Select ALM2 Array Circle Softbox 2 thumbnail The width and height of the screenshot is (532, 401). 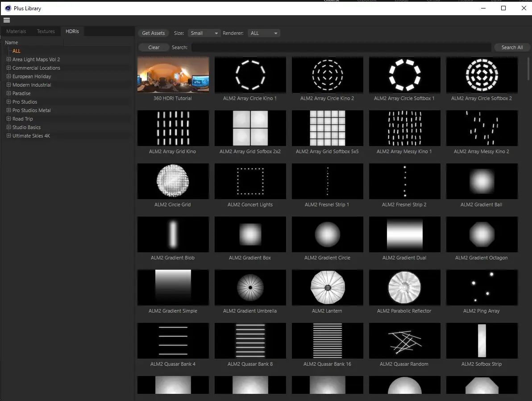(482, 75)
